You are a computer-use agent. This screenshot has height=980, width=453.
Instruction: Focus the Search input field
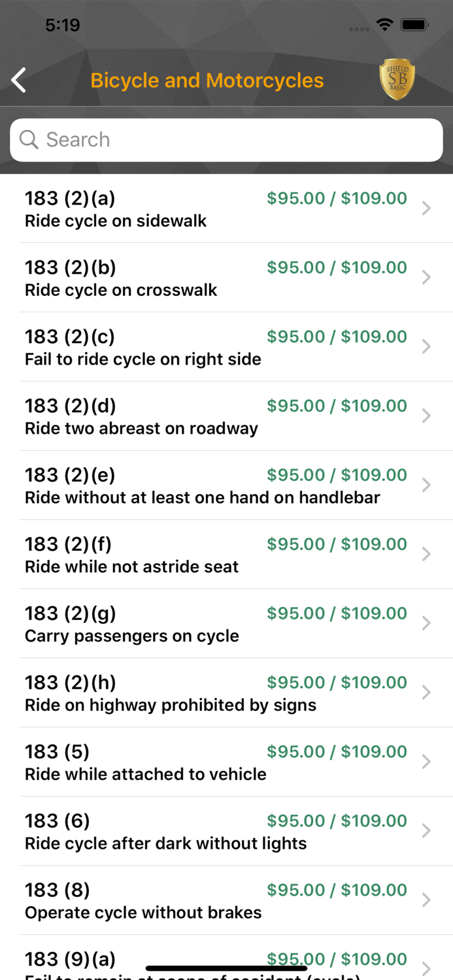pyautogui.click(x=235, y=140)
